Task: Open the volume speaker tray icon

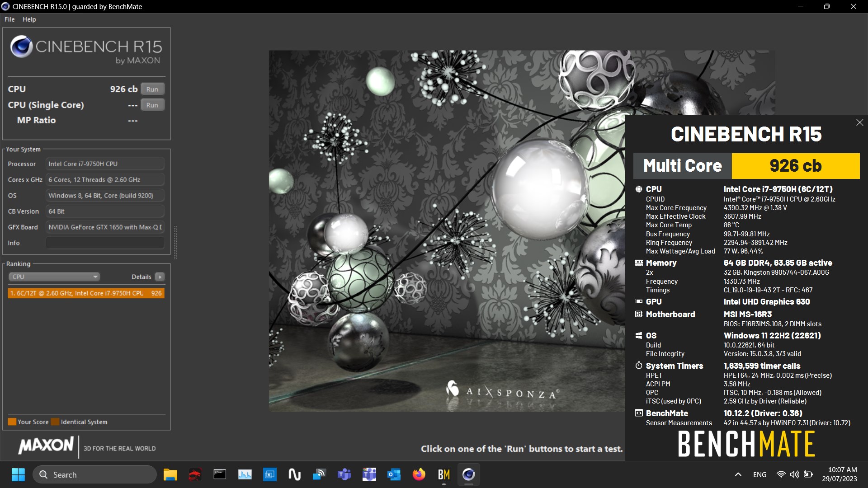Action: click(x=794, y=474)
